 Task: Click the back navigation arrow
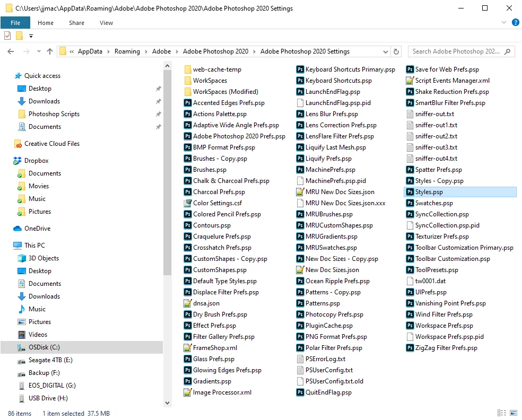coord(11,51)
